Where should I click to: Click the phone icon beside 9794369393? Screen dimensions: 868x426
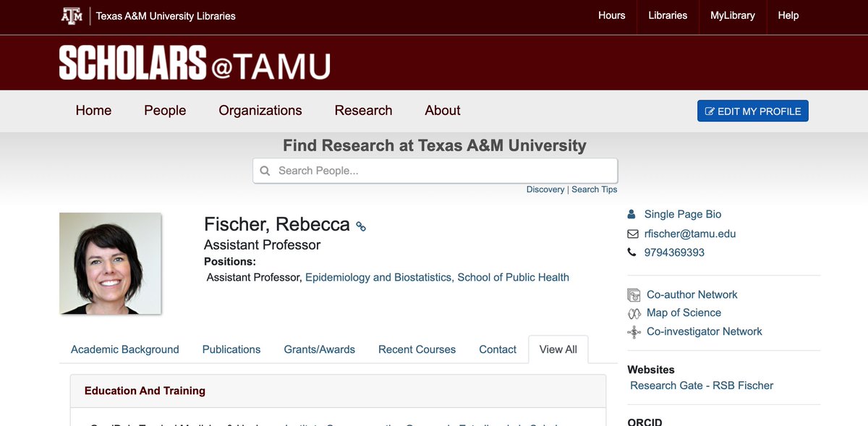click(x=631, y=252)
